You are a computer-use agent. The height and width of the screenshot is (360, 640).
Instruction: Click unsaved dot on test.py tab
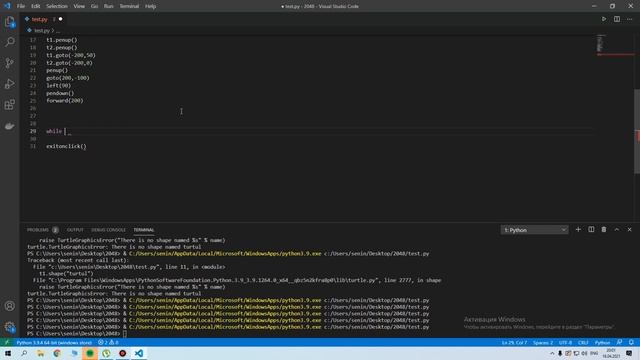60,19
